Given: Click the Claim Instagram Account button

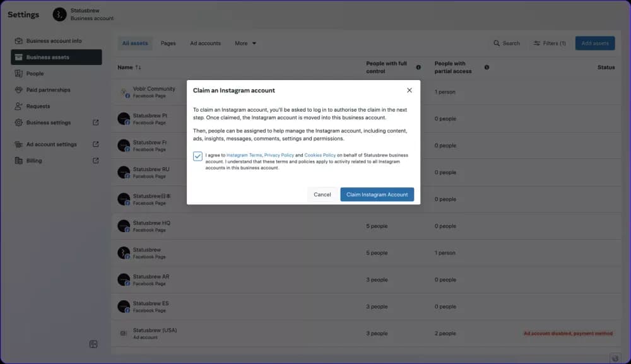Looking at the screenshot, I should pos(377,194).
